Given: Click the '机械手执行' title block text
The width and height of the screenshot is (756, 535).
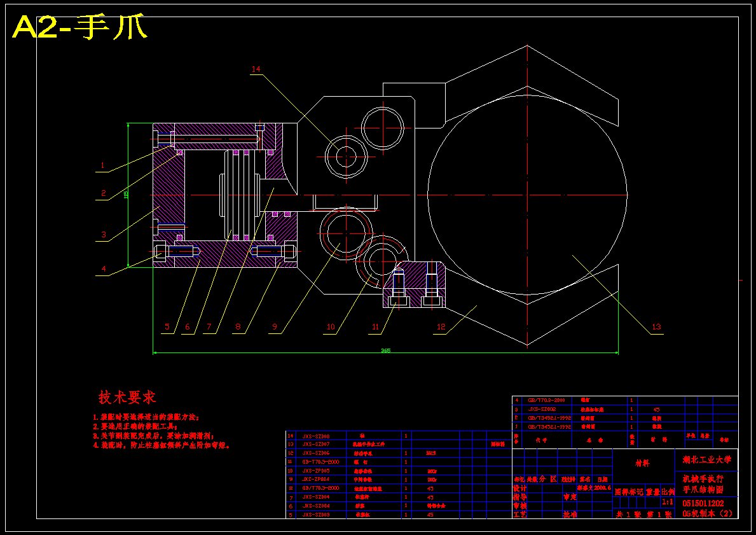Looking at the screenshot, I should (703, 480).
